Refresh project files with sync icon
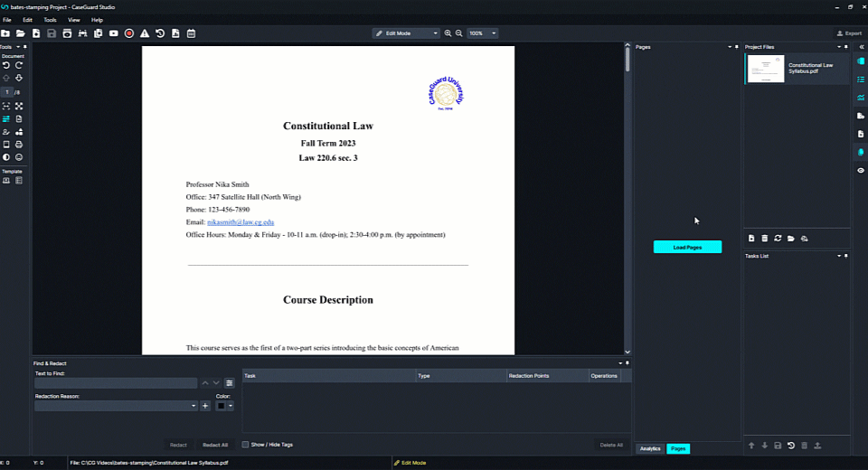The width and height of the screenshot is (868, 470). click(778, 238)
